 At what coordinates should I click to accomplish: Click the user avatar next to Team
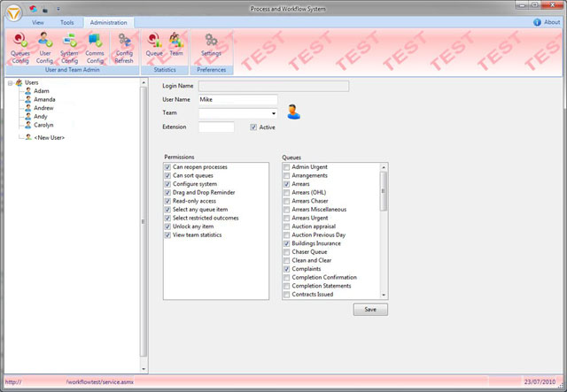point(294,112)
